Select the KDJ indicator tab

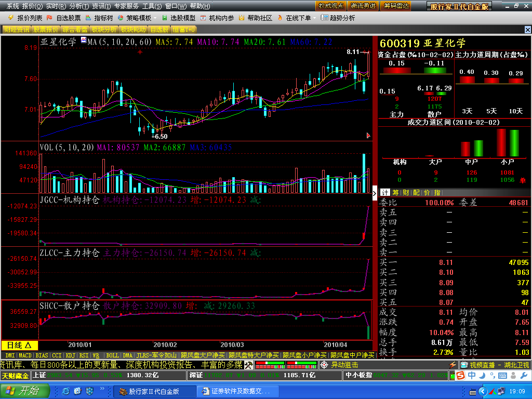70,355
